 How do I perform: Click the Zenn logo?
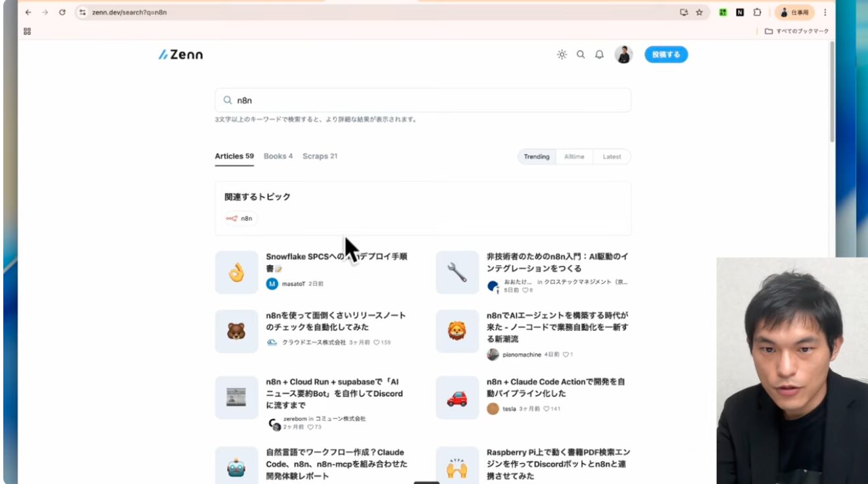[x=181, y=55]
